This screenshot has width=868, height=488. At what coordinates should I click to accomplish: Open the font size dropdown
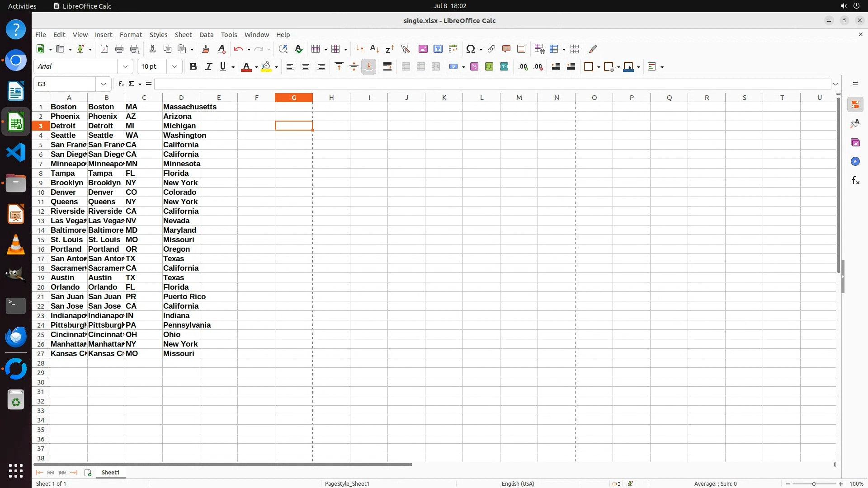coord(174,67)
